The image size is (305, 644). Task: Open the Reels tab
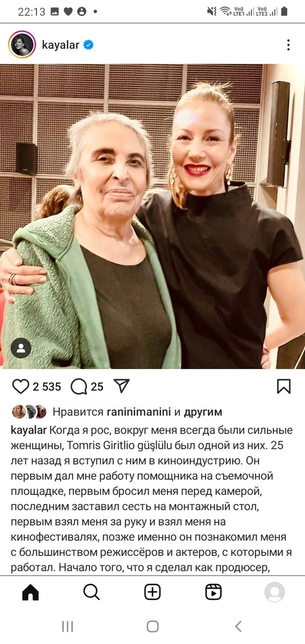click(213, 592)
